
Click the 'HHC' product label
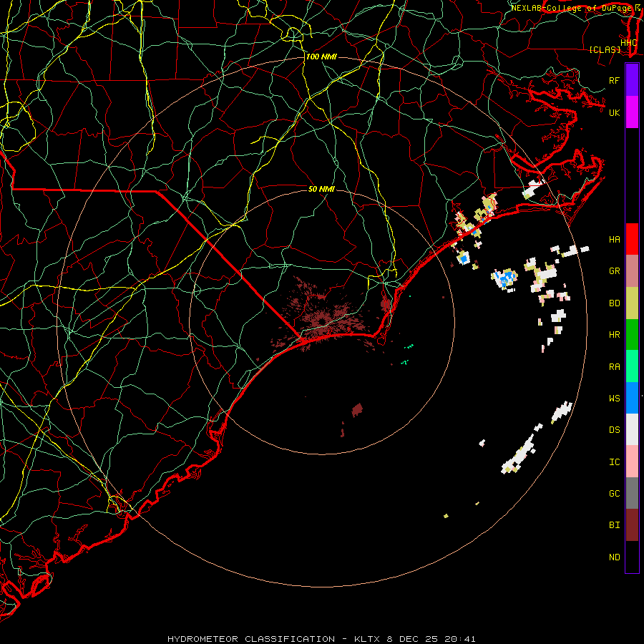(x=628, y=43)
